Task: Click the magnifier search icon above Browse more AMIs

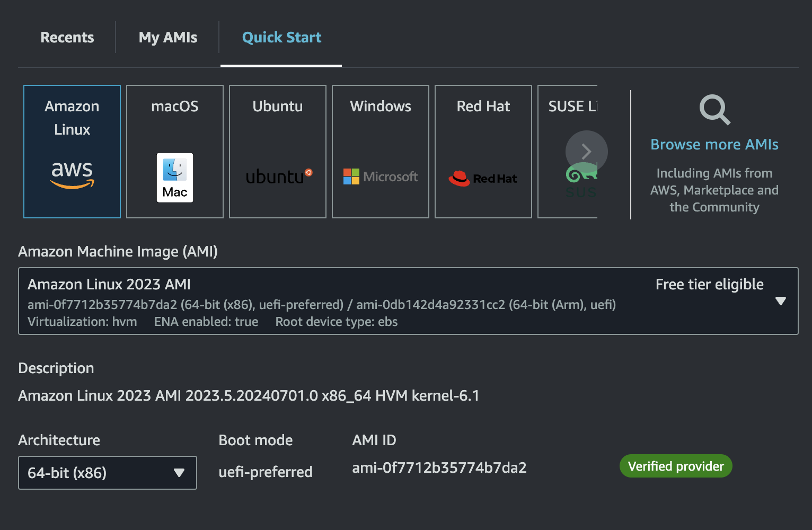Action: tap(714, 110)
